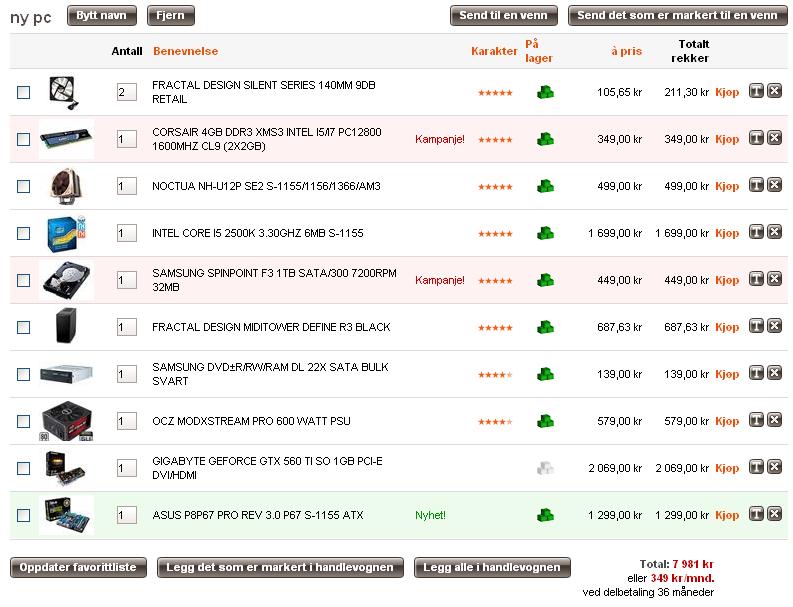Click star rating of Samsung DVD writer
Screen dimensions: 793x607
(x=495, y=375)
